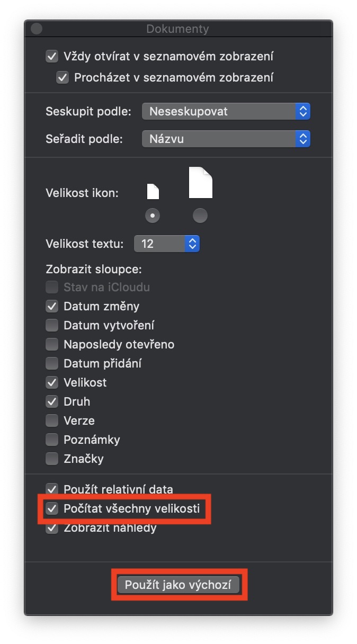The width and height of the screenshot is (357, 644).
Task: Enable the Naposledy otevřeno column
Action: (x=52, y=344)
